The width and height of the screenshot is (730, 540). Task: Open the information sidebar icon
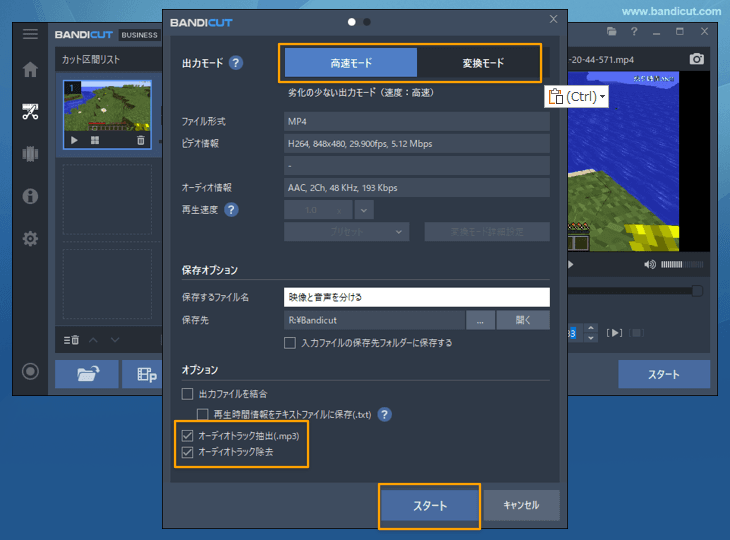(30, 196)
